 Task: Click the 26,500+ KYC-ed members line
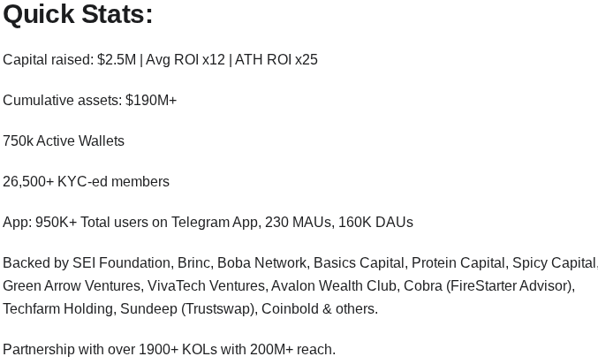pos(87,182)
